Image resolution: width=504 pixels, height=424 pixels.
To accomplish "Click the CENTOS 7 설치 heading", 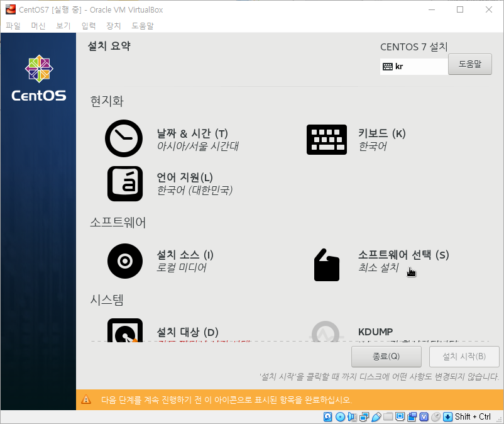I will click(x=414, y=47).
